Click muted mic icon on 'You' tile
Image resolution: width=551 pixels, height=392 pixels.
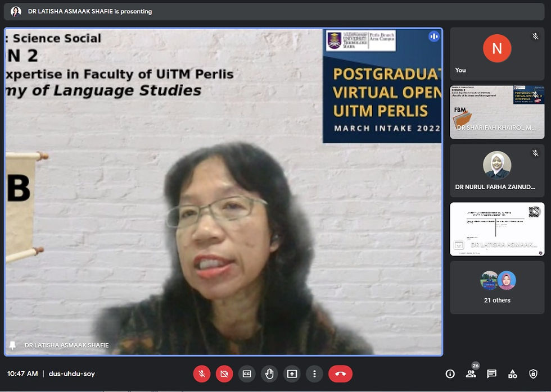point(535,36)
